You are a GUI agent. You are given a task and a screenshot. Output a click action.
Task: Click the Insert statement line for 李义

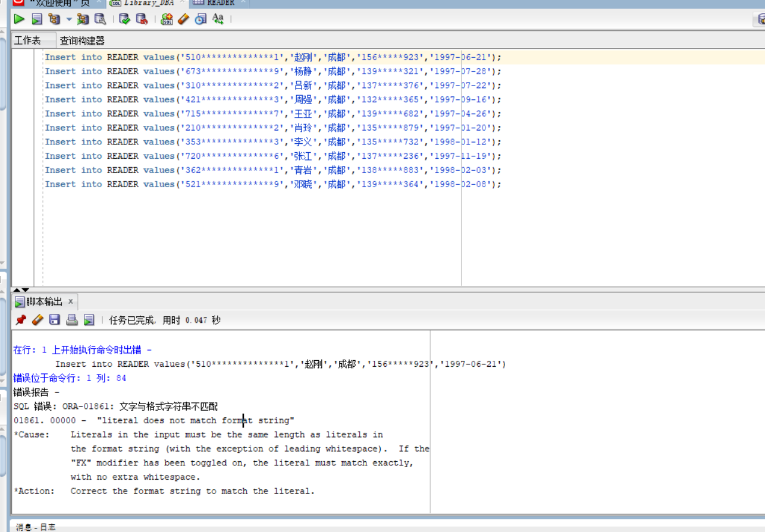pyautogui.click(x=273, y=142)
